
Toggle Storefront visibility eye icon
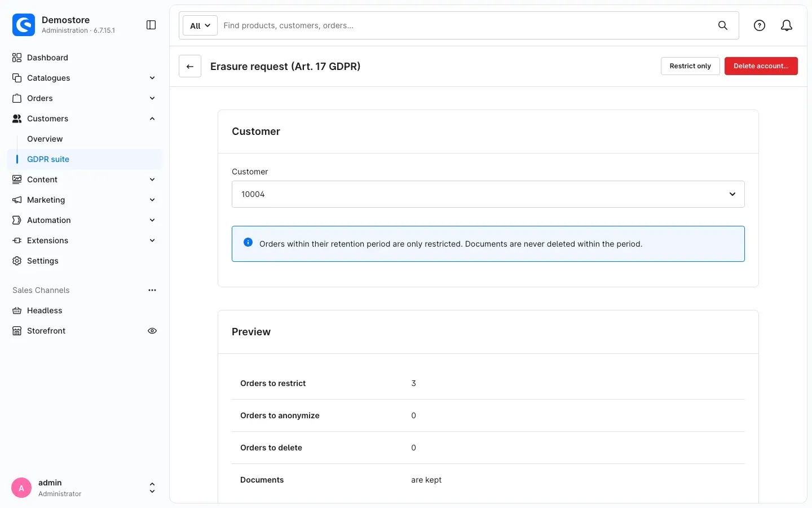[152, 331]
